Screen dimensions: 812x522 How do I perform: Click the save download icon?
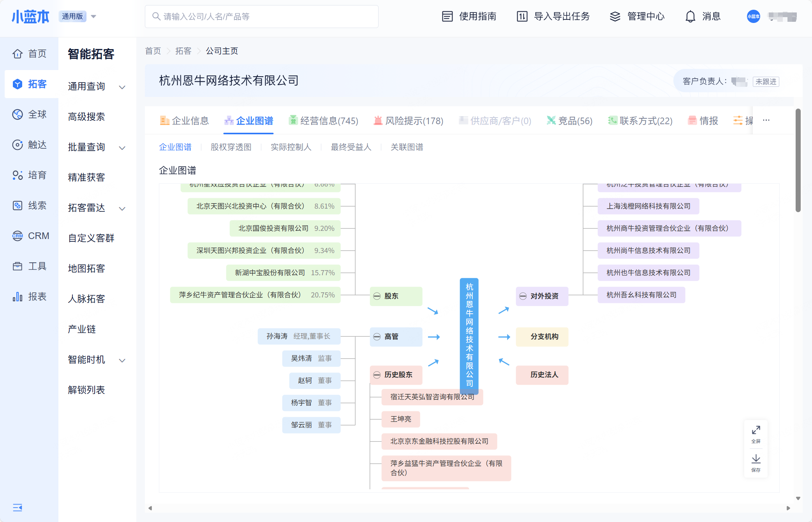point(756,459)
